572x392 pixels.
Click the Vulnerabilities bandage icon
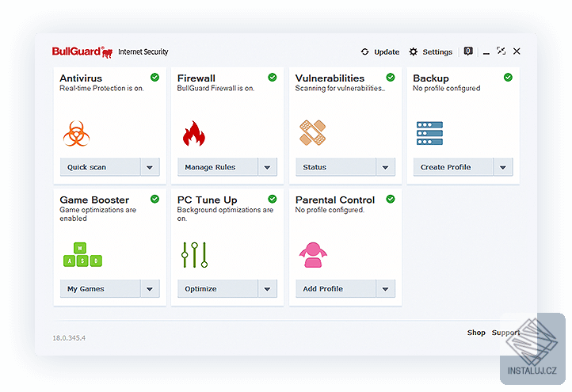312,132
